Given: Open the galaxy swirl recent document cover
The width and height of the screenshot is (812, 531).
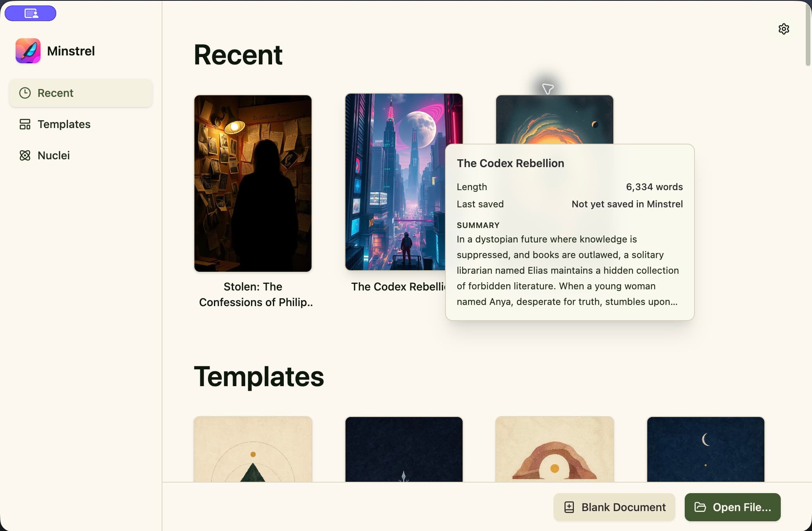Looking at the screenshot, I should point(554,119).
